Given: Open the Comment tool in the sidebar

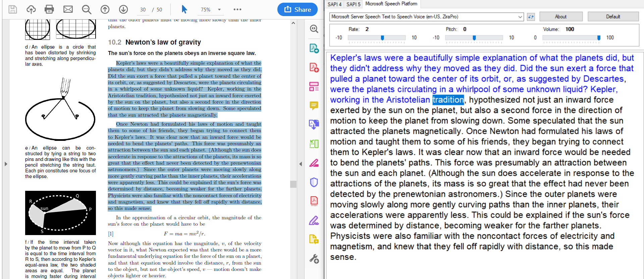Looking at the screenshot, I should click(314, 106).
